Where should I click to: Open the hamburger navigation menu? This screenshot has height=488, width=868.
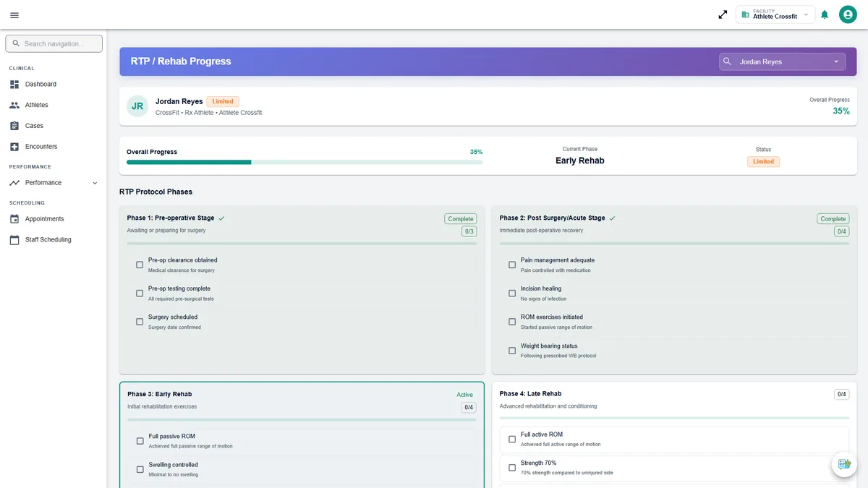14,15
